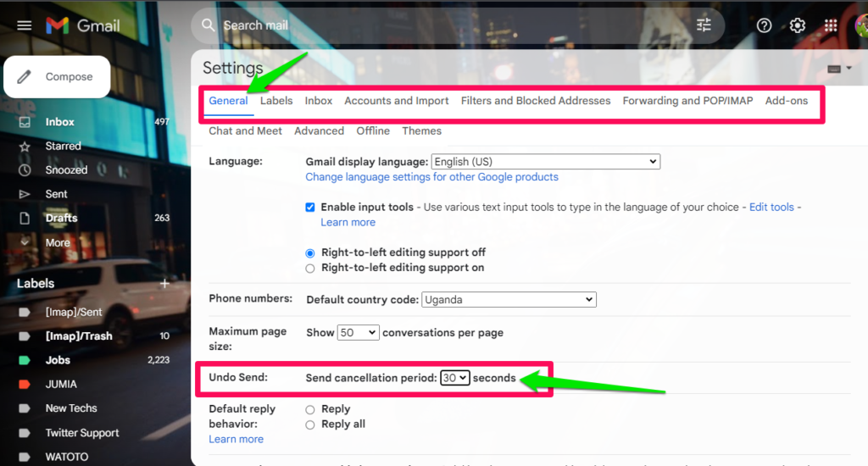
Task: Switch to the Offline tab
Action: click(x=373, y=131)
